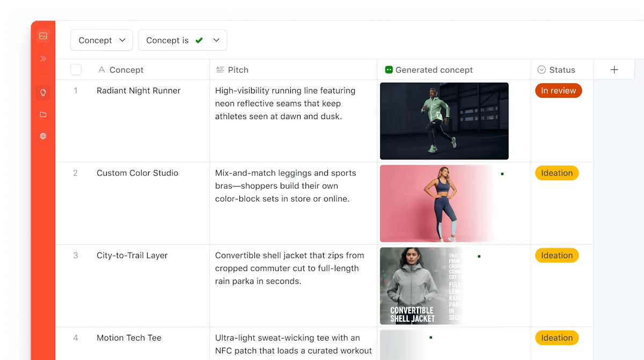Click the Ideation tag for Motion Tech Tee

557,338
